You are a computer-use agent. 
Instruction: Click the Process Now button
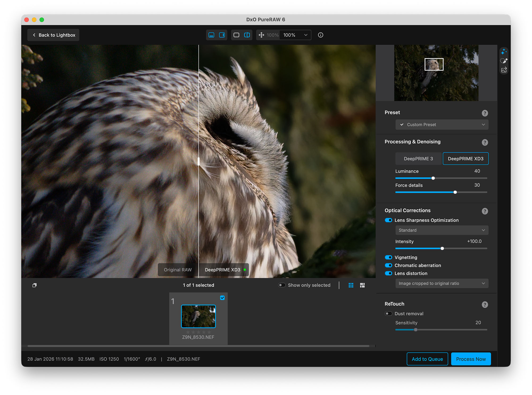pos(471,359)
